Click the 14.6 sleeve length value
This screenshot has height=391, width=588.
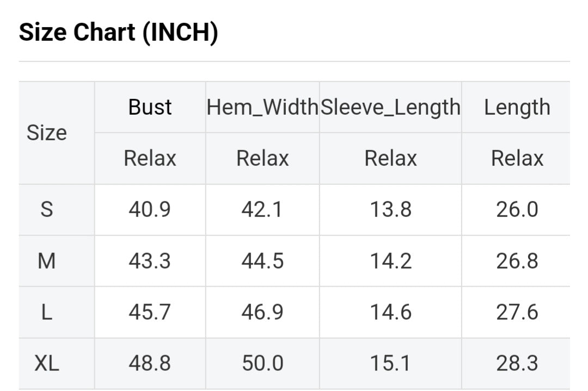click(x=390, y=312)
